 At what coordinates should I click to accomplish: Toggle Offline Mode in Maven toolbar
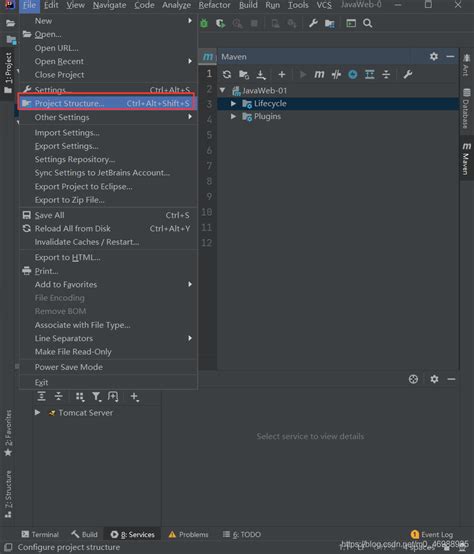(336, 74)
